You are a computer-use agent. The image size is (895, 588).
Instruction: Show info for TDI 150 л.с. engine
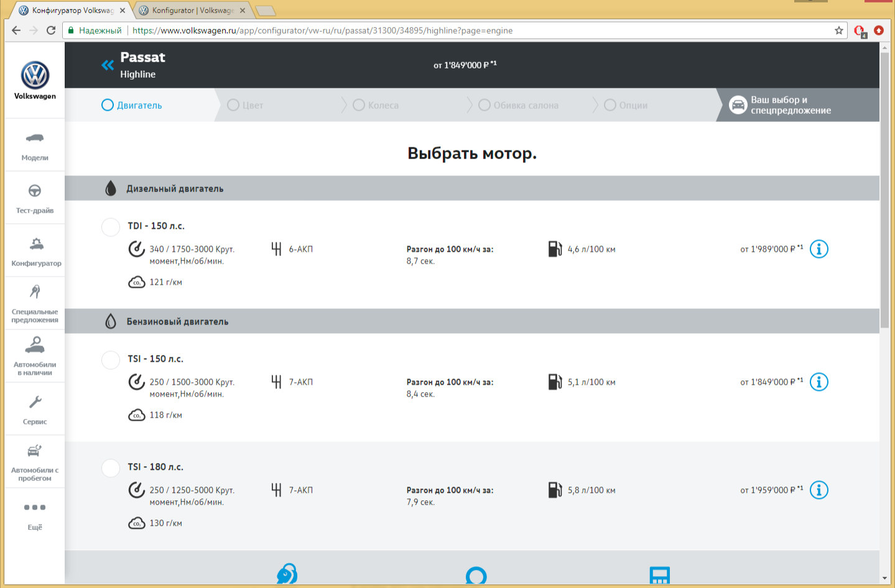[819, 249]
